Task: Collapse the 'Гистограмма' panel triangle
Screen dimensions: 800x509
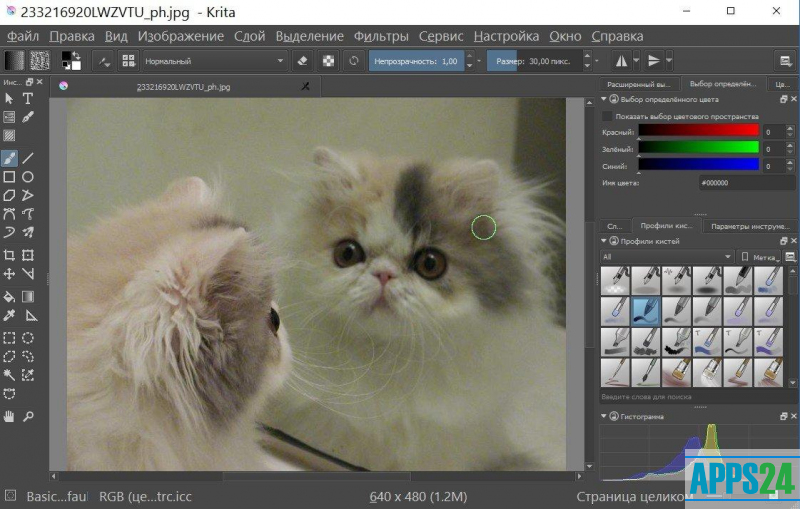Action: [604, 416]
